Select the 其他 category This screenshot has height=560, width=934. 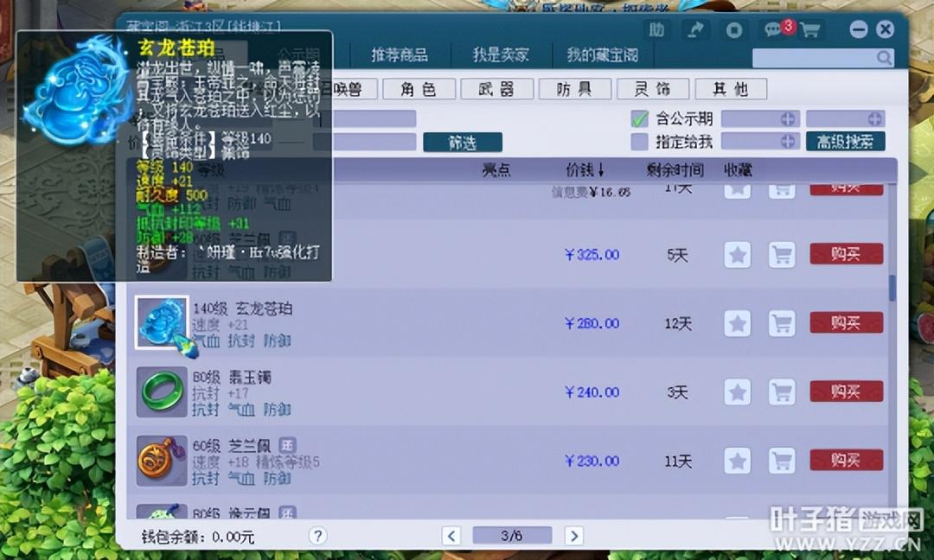(x=731, y=89)
